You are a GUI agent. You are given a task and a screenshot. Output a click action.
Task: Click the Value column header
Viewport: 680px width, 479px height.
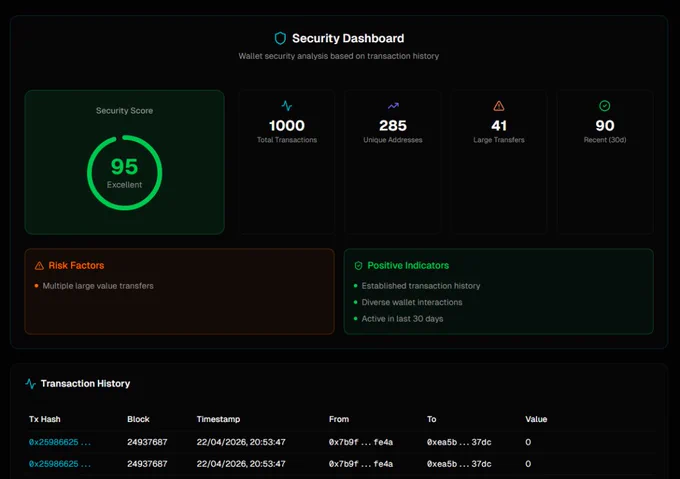pos(536,419)
